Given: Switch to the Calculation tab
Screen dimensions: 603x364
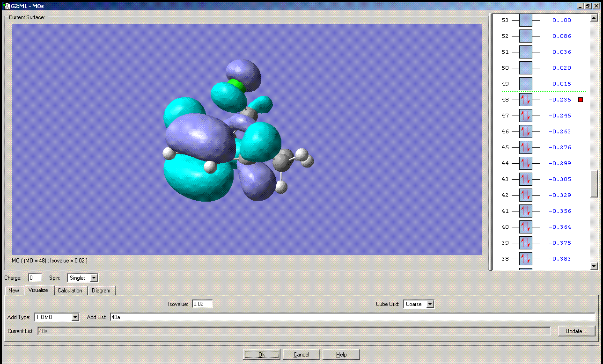Looking at the screenshot, I should pos(70,291).
